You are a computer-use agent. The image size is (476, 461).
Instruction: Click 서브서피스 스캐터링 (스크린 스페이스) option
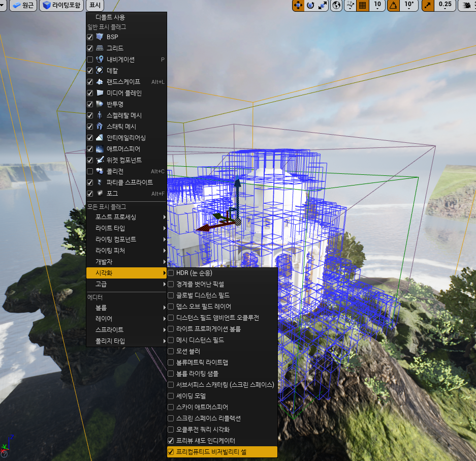(222, 385)
